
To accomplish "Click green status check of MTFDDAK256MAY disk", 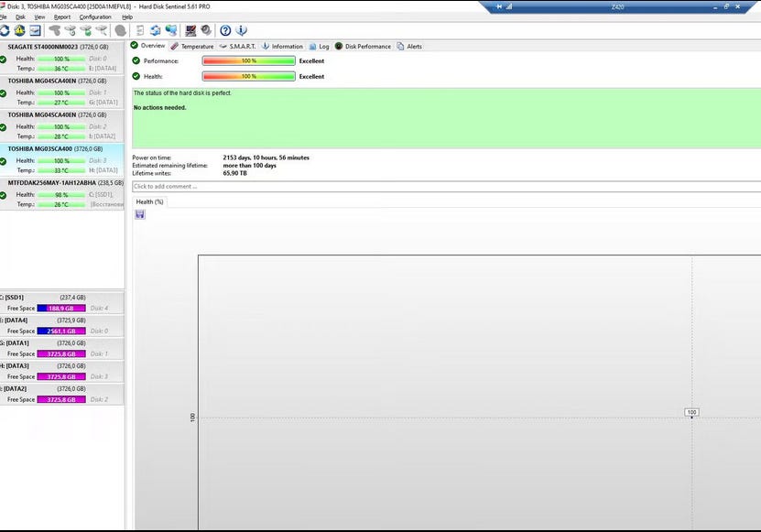I will coord(3,195).
